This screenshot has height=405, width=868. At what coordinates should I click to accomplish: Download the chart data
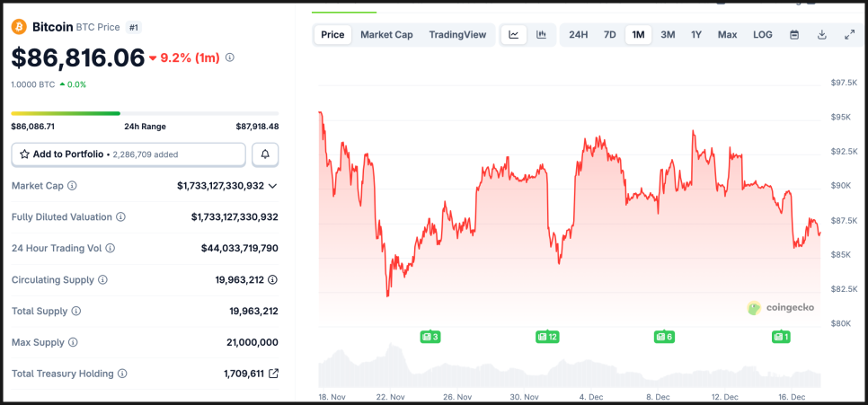[821, 35]
